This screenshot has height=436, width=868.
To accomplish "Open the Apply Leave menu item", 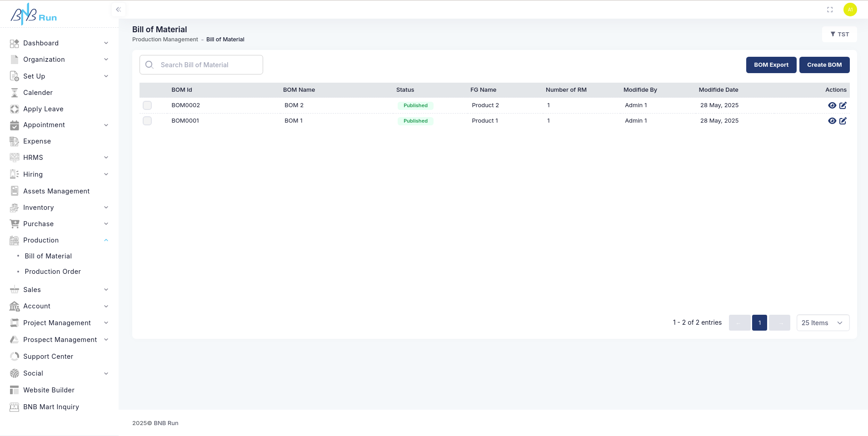I will pos(43,109).
